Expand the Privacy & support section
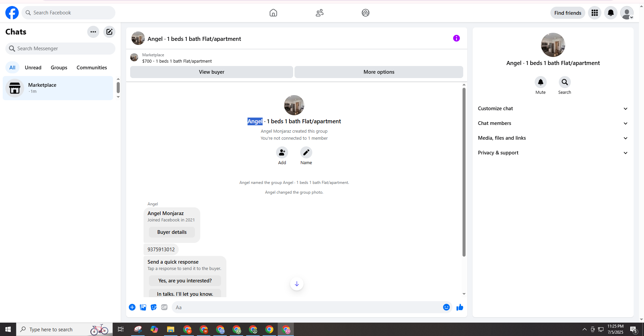Image resolution: width=644 pixels, height=336 pixels. pyautogui.click(x=553, y=153)
